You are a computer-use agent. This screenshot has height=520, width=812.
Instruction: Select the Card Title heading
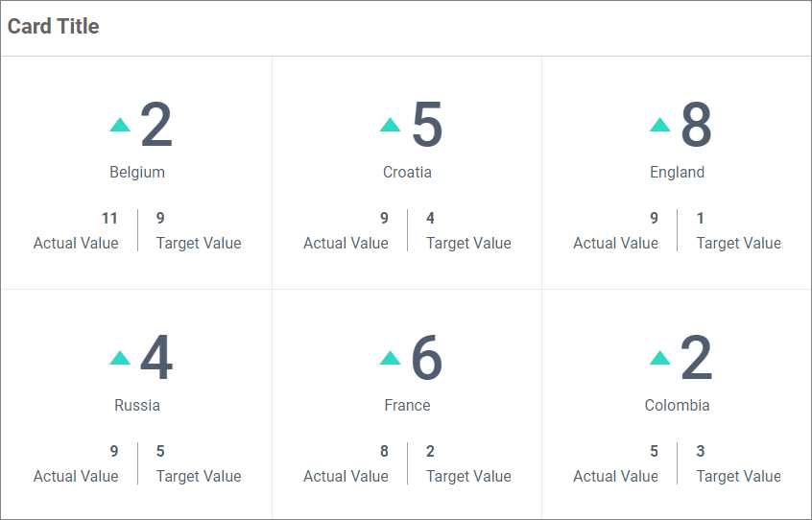pos(54,27)
